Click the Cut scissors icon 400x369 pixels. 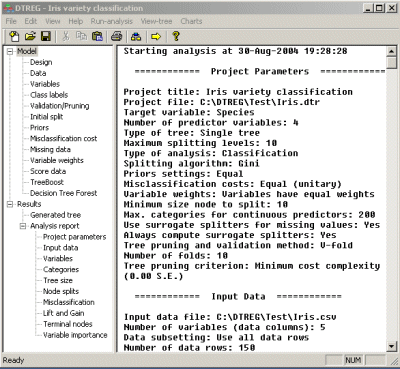(x=66, y=36)
